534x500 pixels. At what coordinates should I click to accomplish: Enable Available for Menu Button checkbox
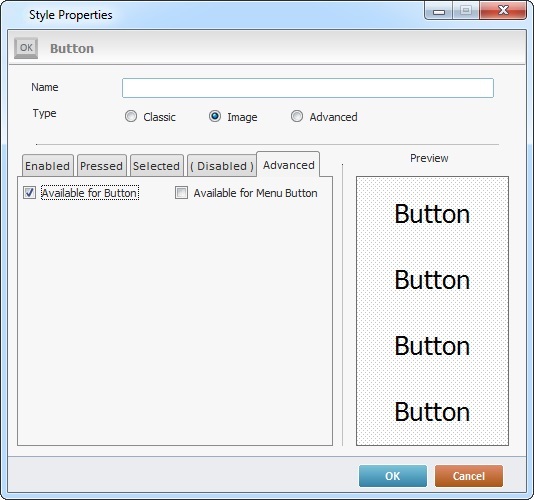[x=181, y=192]
